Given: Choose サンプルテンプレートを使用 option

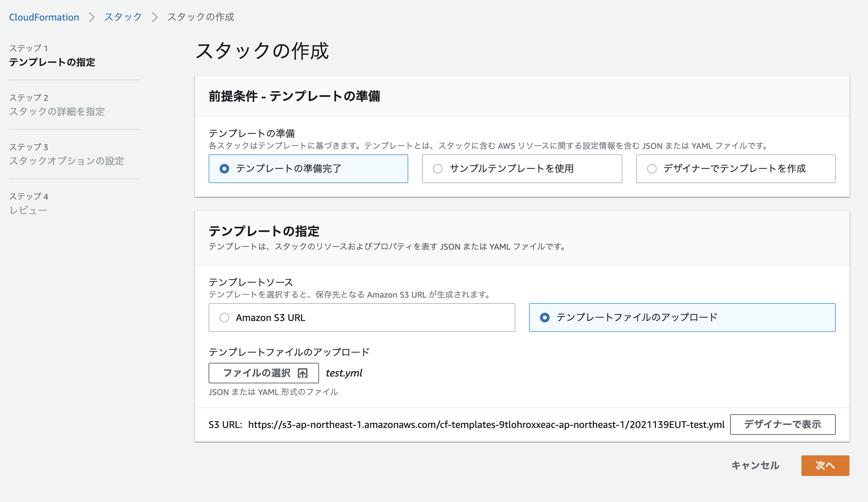Looking at the screenshot, I should pyautogui.click(x=438, y=168).
